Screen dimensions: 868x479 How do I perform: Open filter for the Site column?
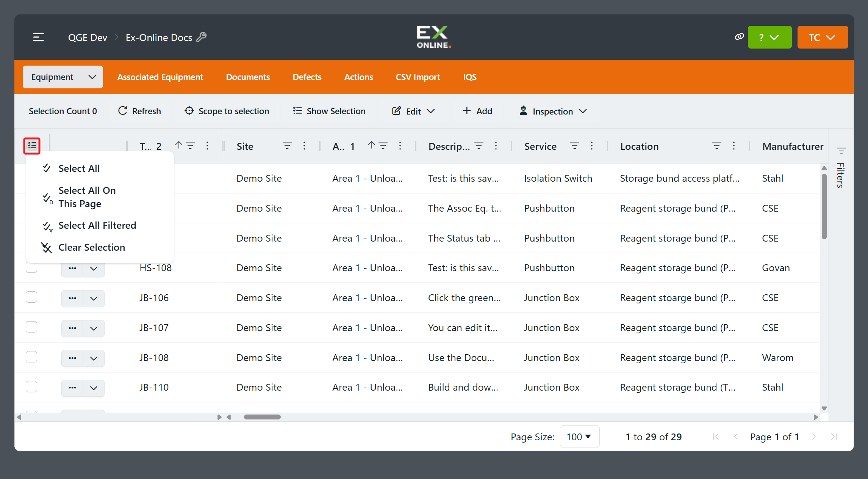(287, 146)
